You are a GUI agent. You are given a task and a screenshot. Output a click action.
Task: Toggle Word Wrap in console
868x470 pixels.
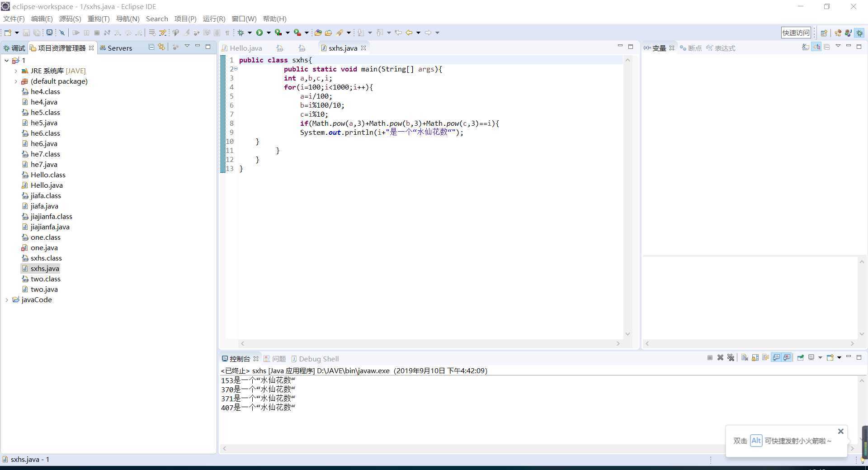[x=765, y=357]
